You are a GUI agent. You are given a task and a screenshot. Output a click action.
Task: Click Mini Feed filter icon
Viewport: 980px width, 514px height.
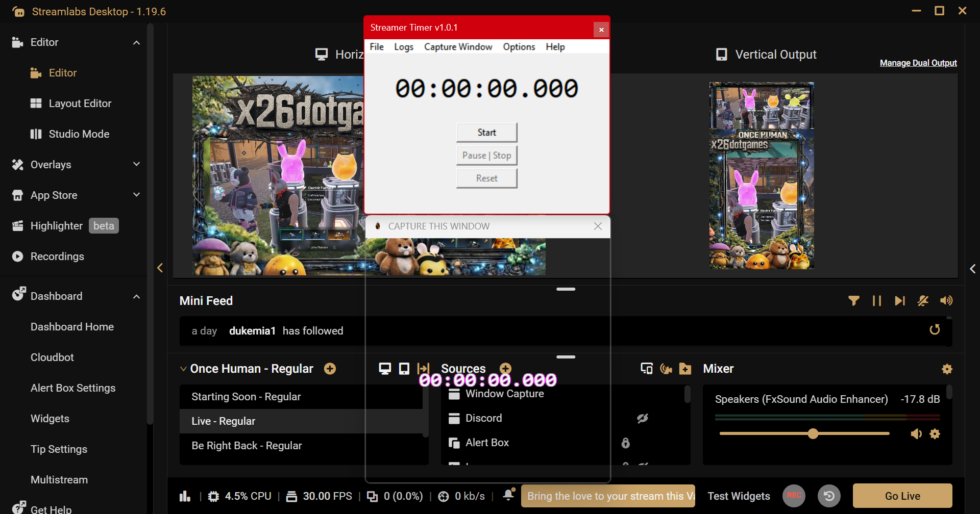point(853,301)
